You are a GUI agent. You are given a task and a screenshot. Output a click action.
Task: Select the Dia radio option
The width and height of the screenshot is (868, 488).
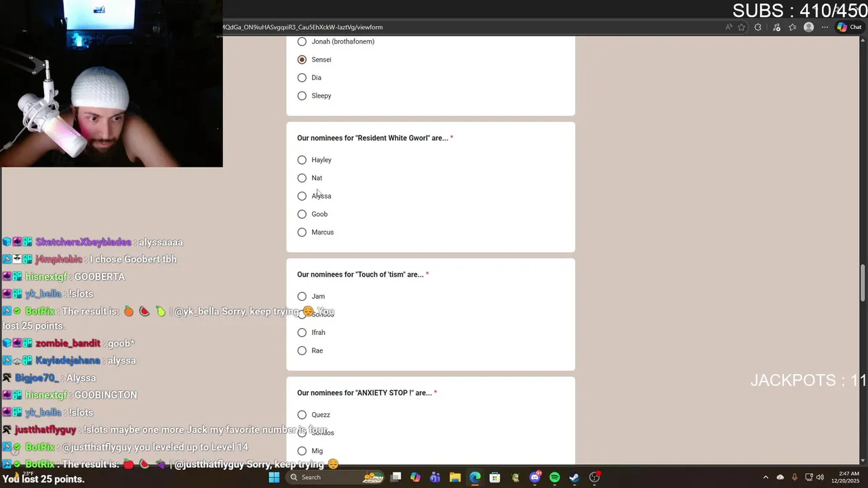click(x=302, y=78)
